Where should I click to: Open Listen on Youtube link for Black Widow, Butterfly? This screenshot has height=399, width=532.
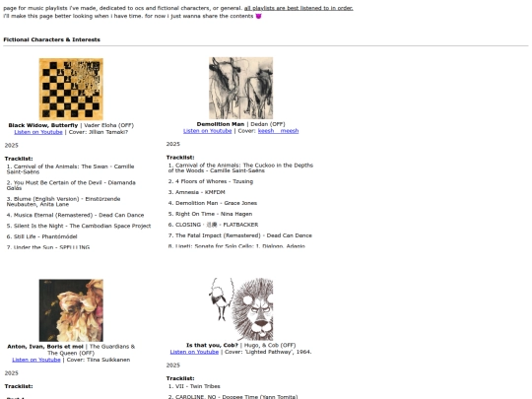(38, 132)
